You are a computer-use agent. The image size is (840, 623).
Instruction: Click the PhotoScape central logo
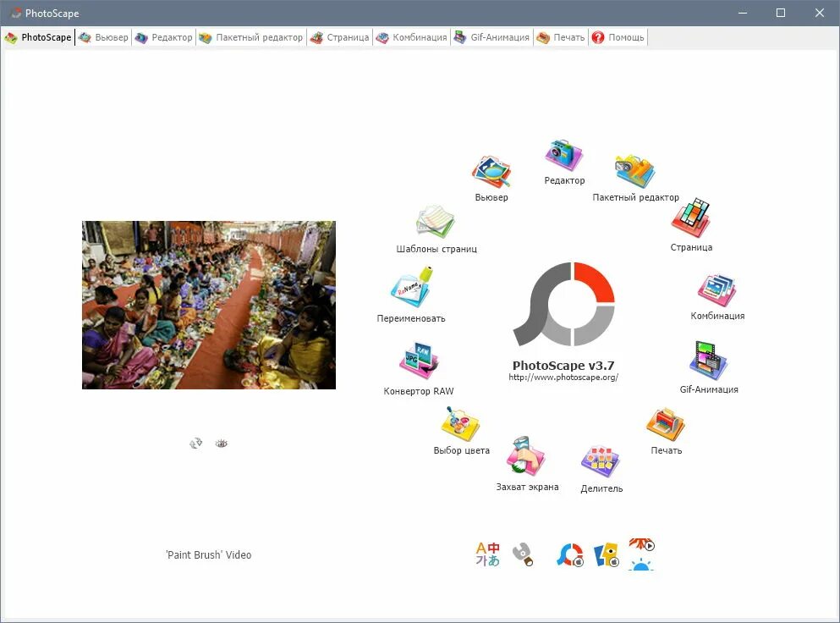[x=563, y=304]
